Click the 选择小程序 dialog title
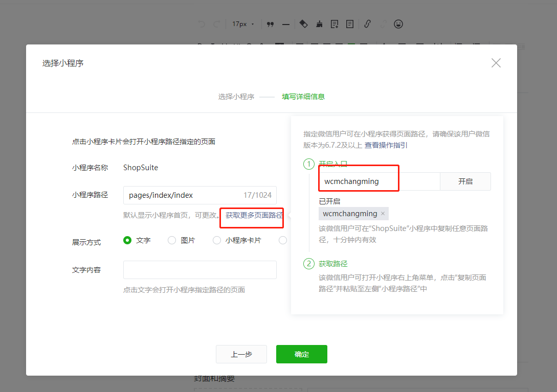 [63, 63]
